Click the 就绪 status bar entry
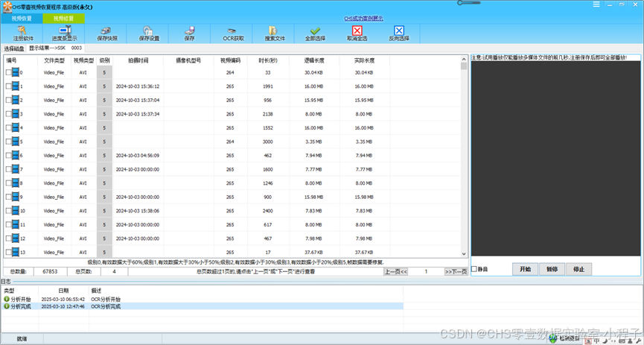The width and height of the screenshot is (644, 345). click(22, 339)
